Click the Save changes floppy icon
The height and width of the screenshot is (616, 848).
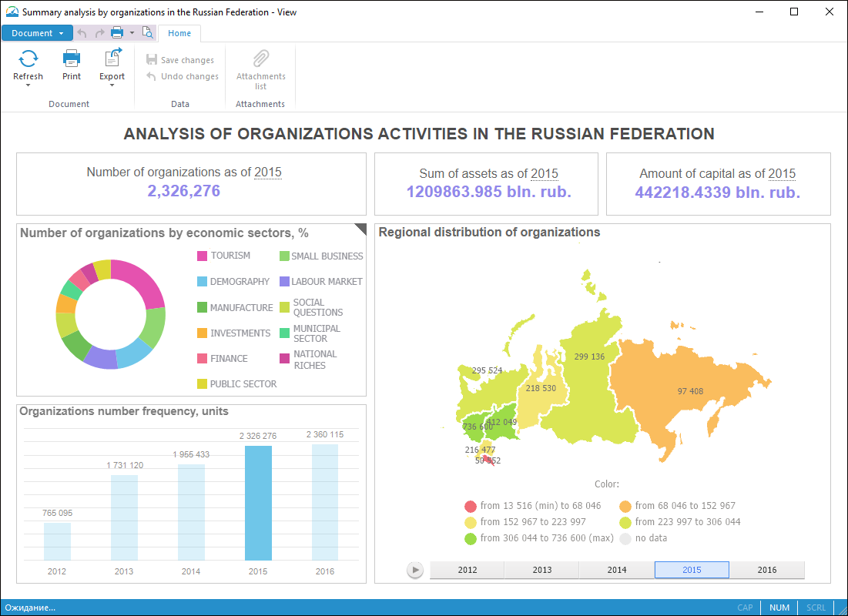tap(152, 60)
